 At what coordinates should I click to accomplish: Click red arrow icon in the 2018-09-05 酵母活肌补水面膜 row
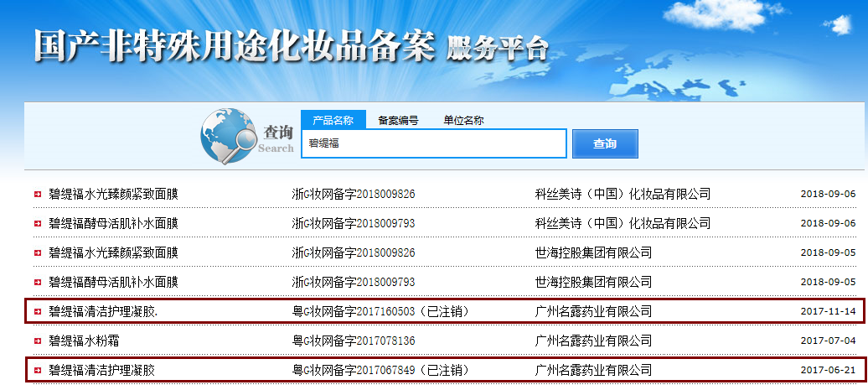click(37, 282)
